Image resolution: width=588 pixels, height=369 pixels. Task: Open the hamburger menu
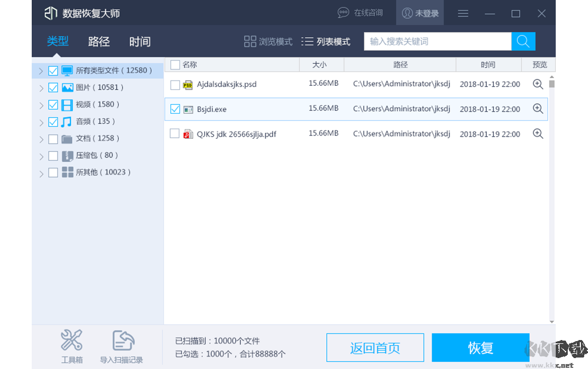click(463, 13)
